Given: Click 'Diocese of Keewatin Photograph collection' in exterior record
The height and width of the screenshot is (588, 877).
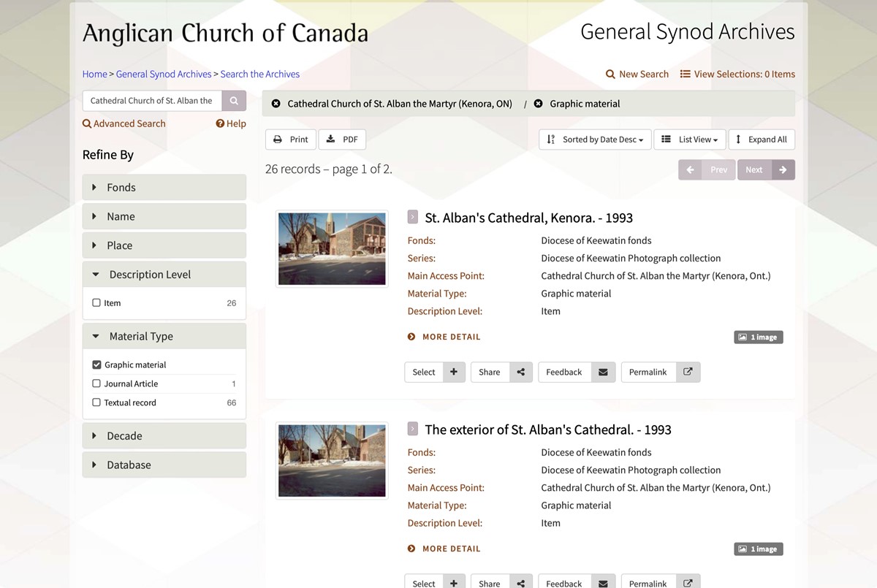Looking at the screenshot, I should tap(631, 470).
